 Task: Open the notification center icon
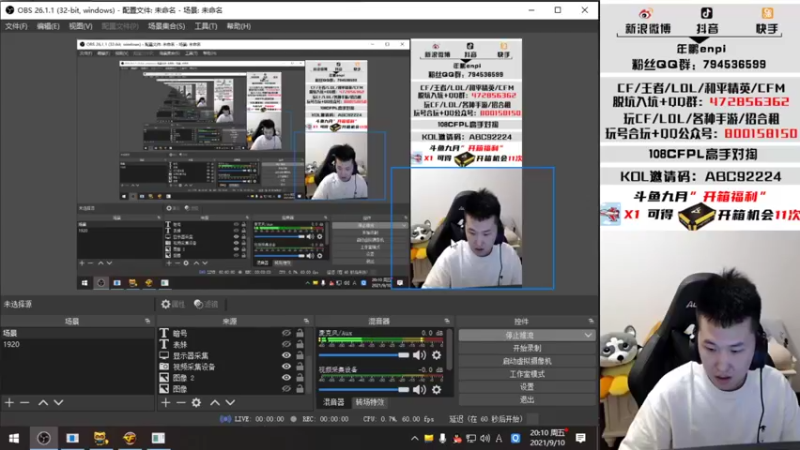(581, 438)
